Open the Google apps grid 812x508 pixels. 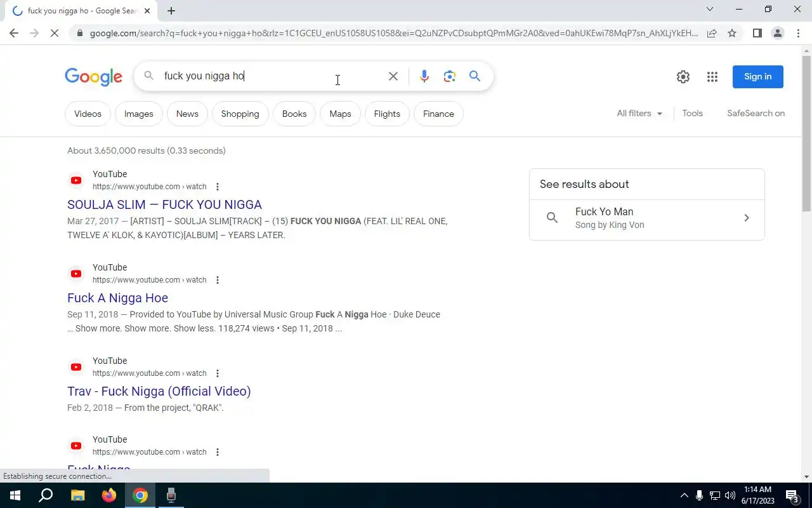tap(712, 77)
